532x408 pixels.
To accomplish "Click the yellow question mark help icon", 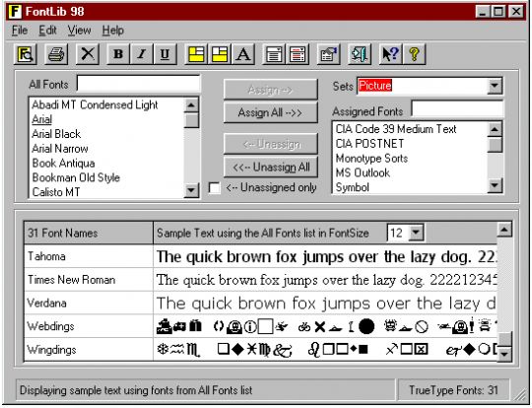I will tap(414, 54).
